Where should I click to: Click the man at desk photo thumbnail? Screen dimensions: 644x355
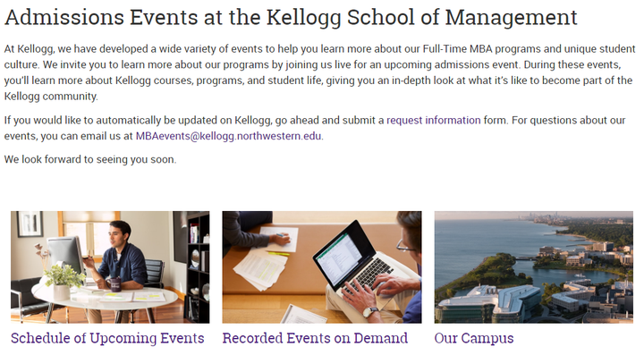tap(110, 267)
